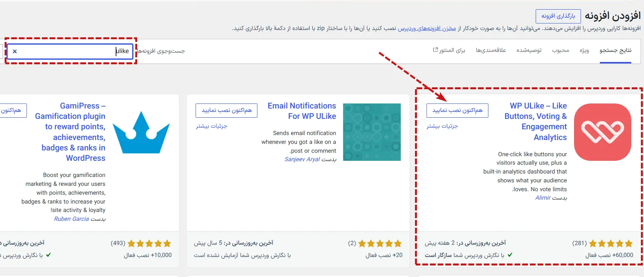
Task: Click the star rating of Email Notifications
Action: pyautogui.click(x=380, y=244)
